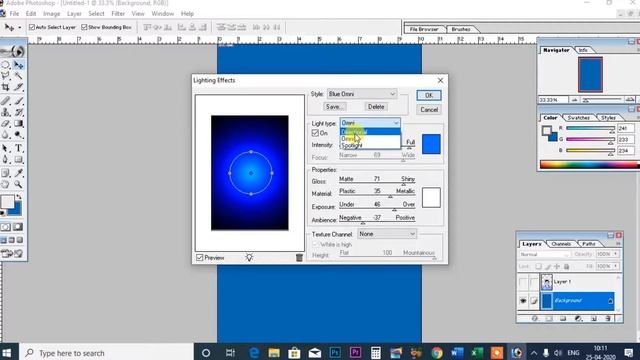Switch to the Channels tab
The image size is (640, 360).
561,244
